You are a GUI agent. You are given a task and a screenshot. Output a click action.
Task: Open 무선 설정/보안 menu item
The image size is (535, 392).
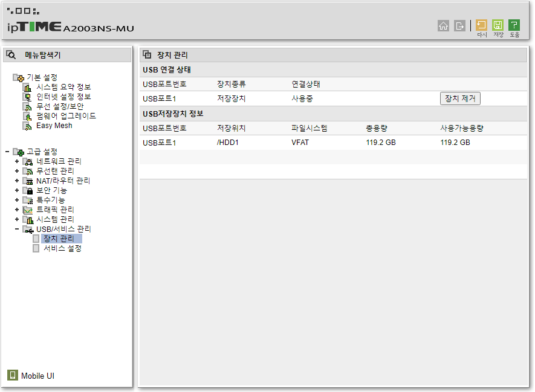tap(60, 106)
